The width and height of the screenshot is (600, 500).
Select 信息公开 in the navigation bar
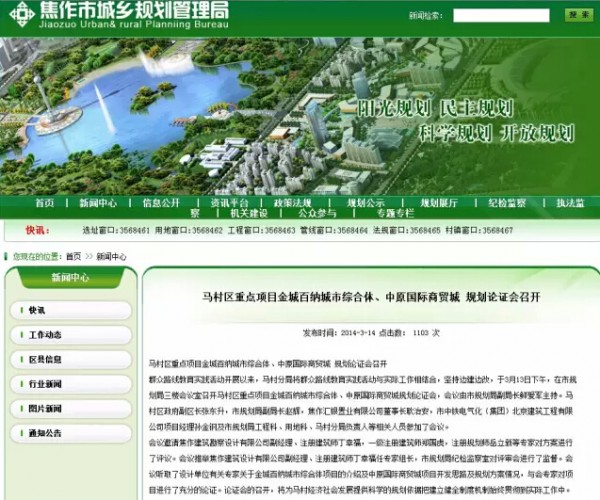(x=160, y=202)
